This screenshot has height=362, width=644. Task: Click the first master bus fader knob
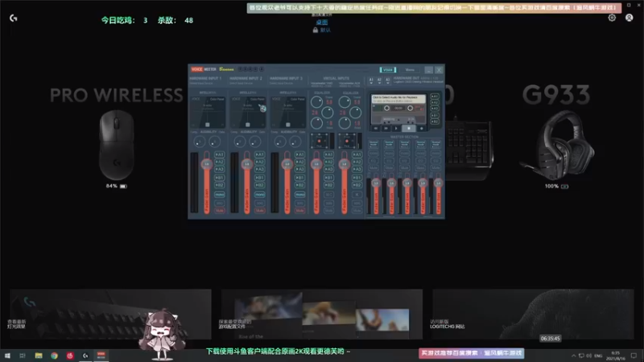376,183
